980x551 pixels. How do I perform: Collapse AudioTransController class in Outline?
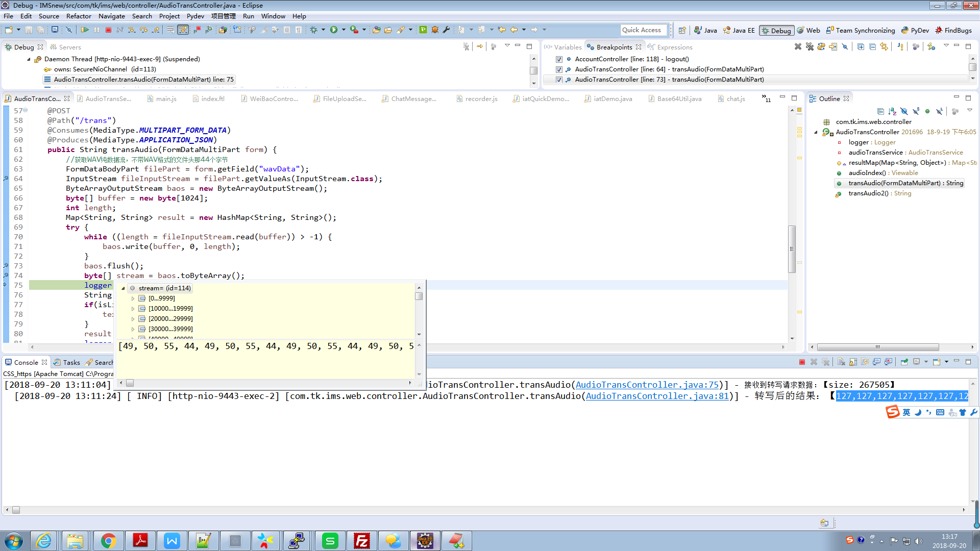[x=816, y=132]
